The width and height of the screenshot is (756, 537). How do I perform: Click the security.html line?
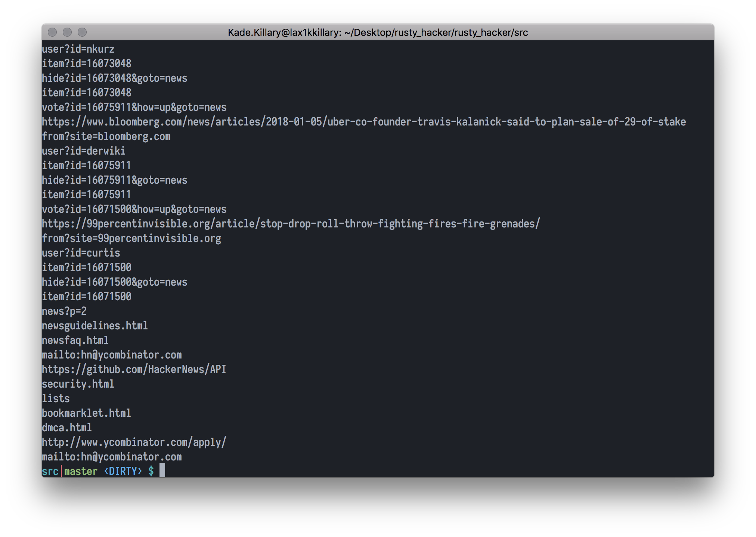78,384
